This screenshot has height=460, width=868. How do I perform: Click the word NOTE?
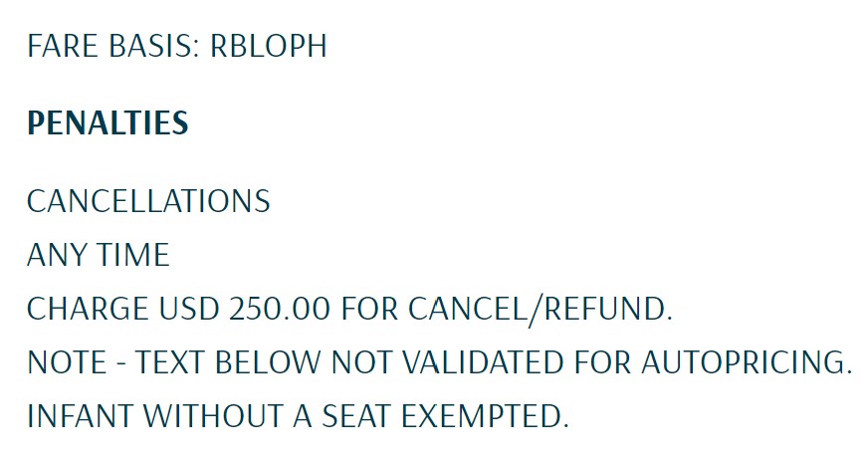coord(67,362)
